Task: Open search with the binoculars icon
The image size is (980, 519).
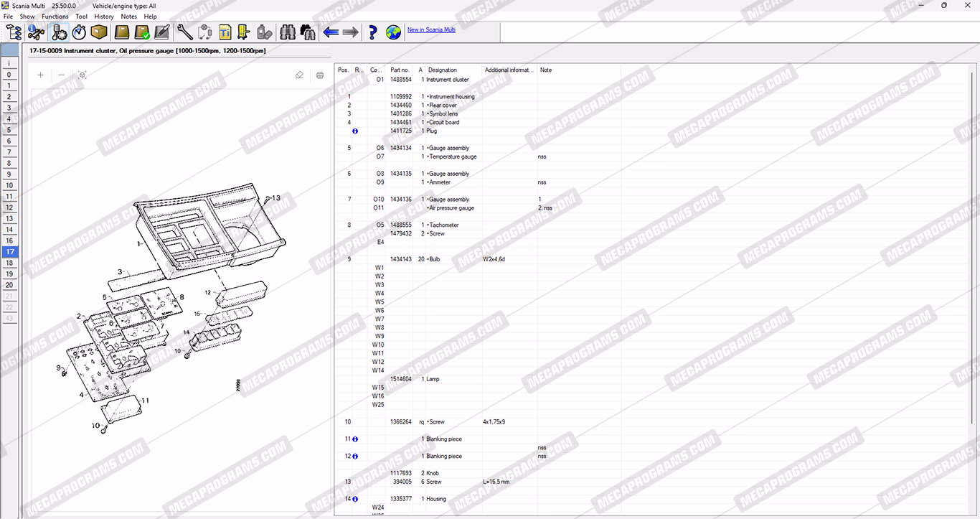Action: 288,32
